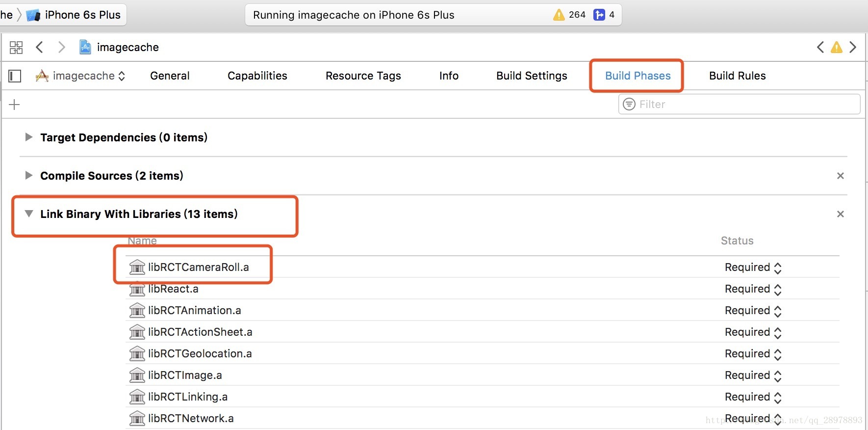
Task: Select libRCTCameraRoll.a library row
Action: (x=483, y=267)
